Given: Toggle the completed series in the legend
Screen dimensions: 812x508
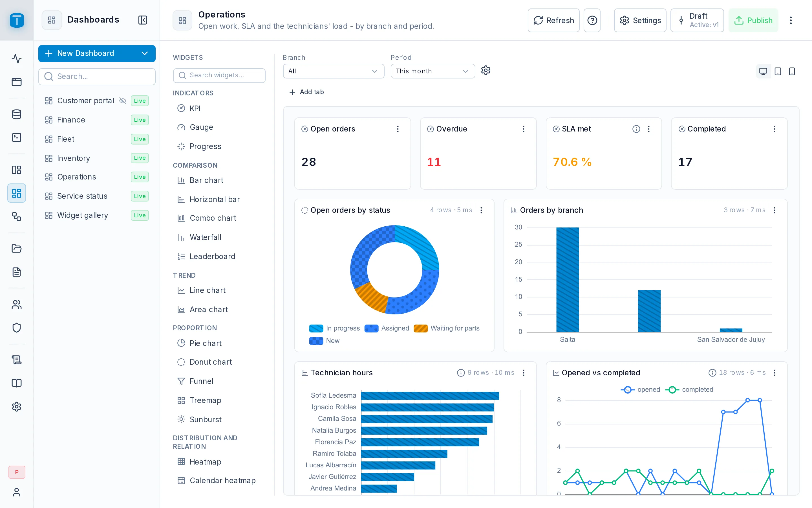Looking at the screenshot, I should (690, 390).
